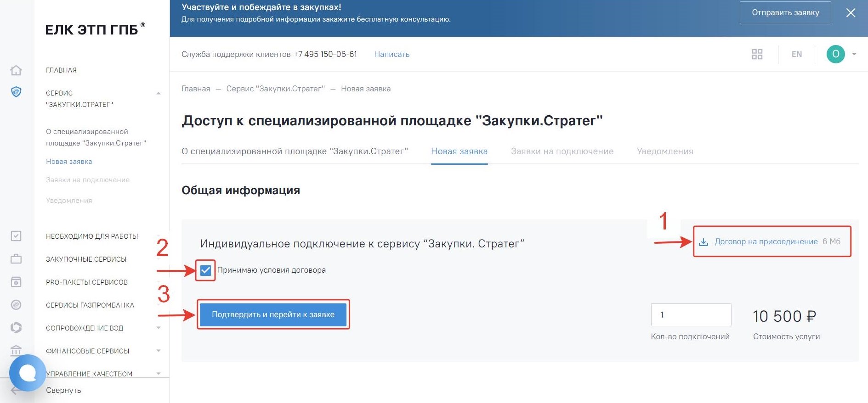This screenshot has height=403, width=868.
Task: Click Отправить заявку button in banner
Action: pyautogui.click(x=785, y=13)
